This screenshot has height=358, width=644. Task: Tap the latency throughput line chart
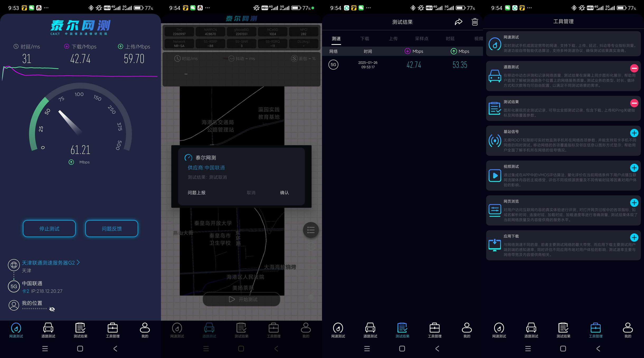(x=80, y=73)
